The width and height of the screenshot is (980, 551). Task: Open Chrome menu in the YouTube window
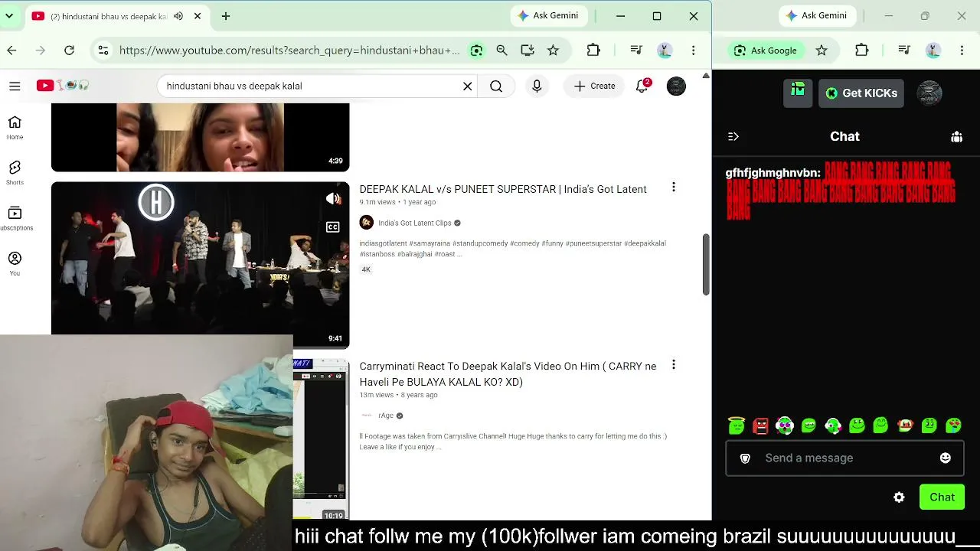click(x=693, y=51)
